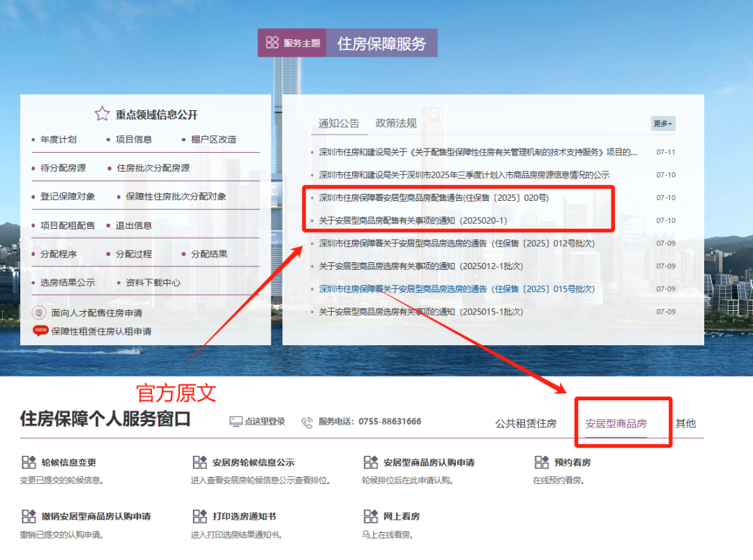Open 撤销安居型商品房认购申请 service
This screenshot has width=753, height=560.
[x=96, y=517]
